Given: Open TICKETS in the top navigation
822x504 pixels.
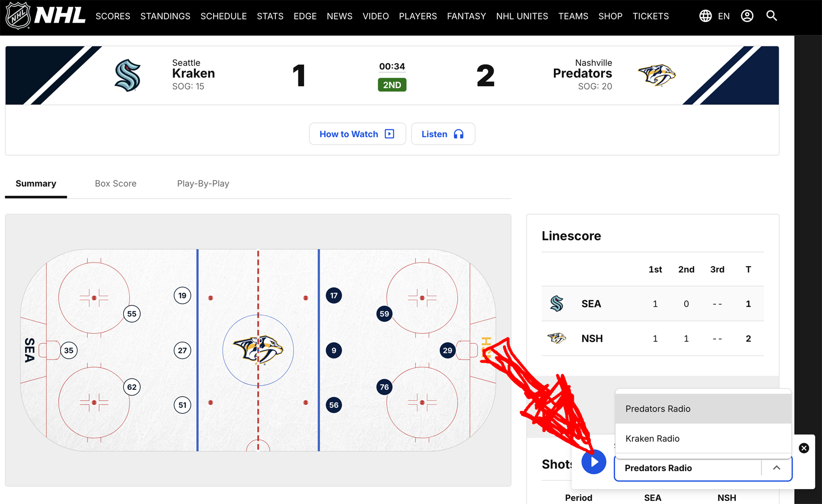Looking at the screenshot, I should click(x=651, y=16).
